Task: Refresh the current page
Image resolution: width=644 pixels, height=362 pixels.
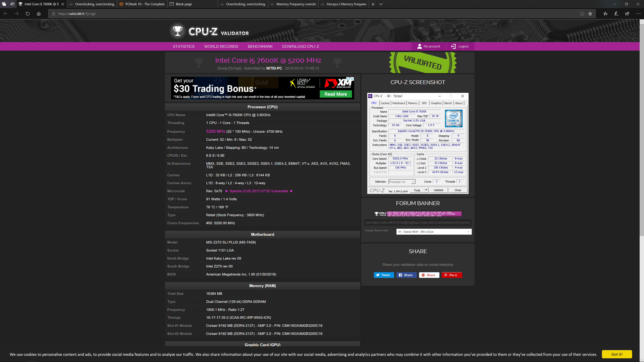Action: coord(28,14)
